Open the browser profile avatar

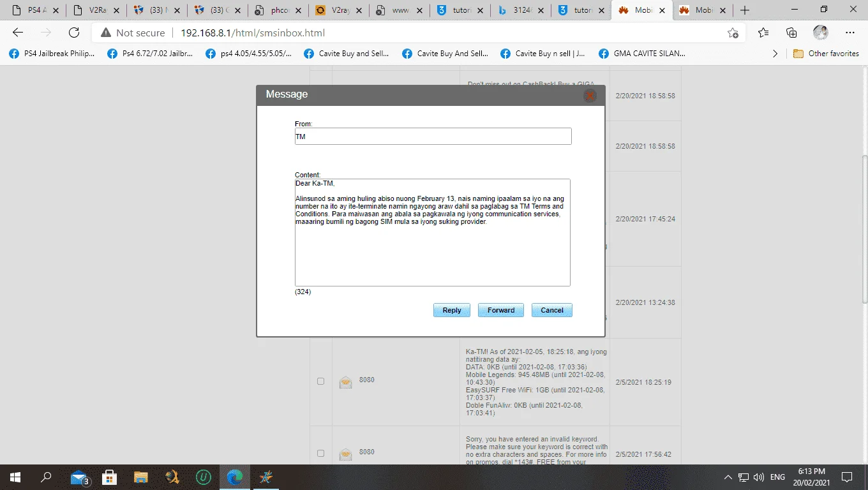click(x=821, y=33)
